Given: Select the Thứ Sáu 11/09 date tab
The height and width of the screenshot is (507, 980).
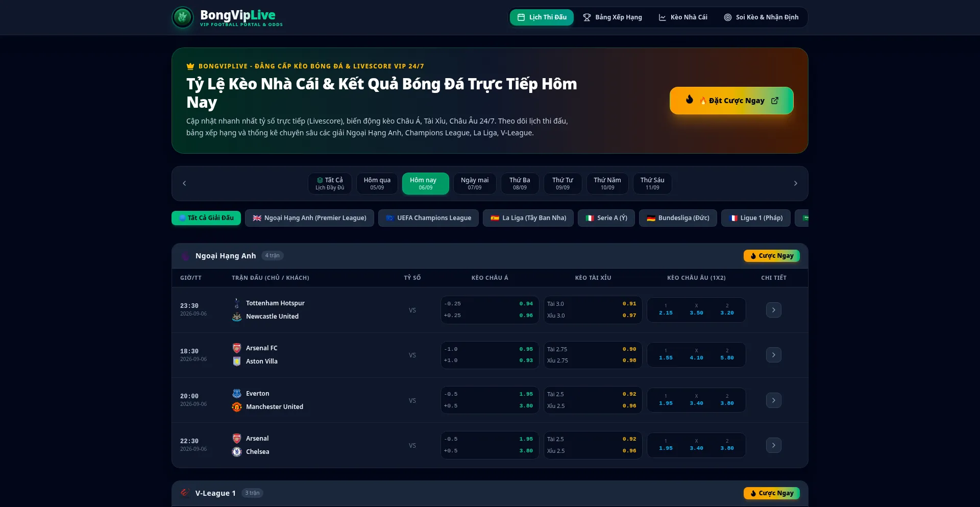Looking at the screenshot, I should tap(652, 183).
